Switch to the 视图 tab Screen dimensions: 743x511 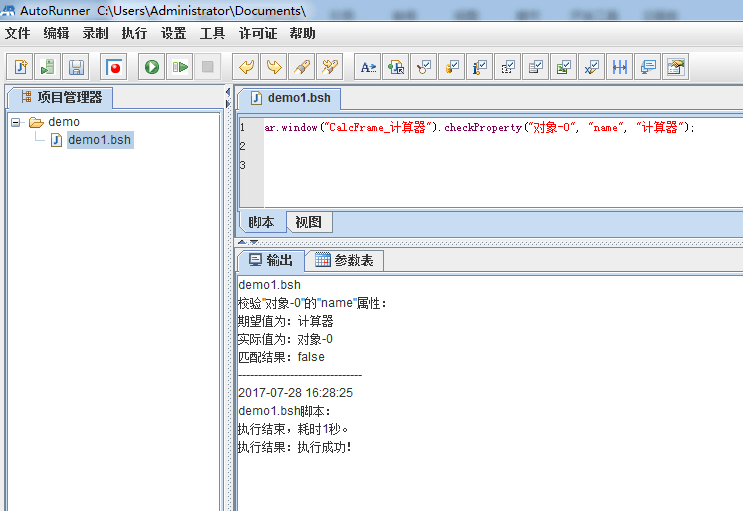308,222
